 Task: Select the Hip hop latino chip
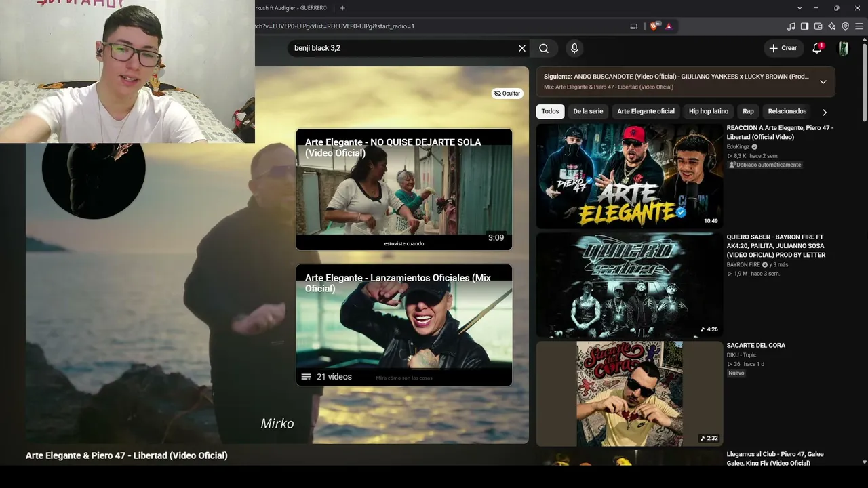point(709,111)
